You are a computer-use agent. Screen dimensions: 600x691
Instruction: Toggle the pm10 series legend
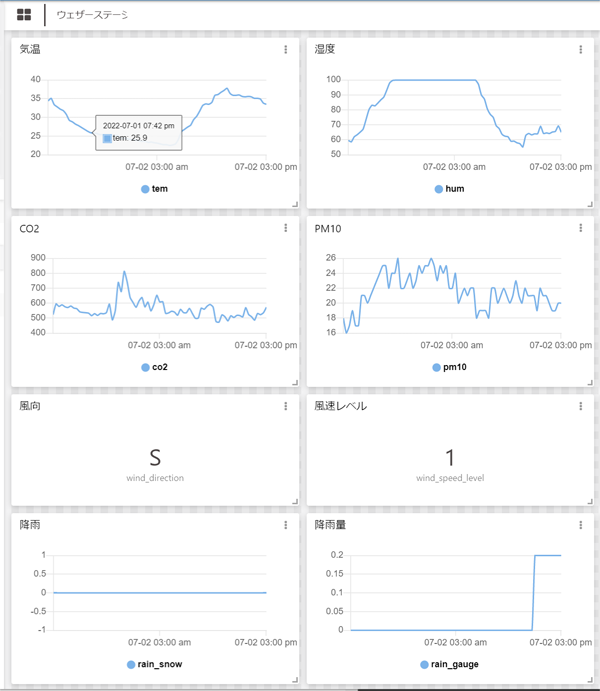[x=449, y=367]
